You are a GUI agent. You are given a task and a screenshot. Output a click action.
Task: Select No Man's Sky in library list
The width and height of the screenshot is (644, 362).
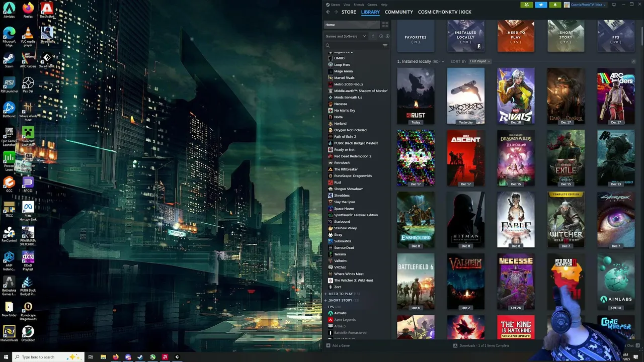point(345,111)
